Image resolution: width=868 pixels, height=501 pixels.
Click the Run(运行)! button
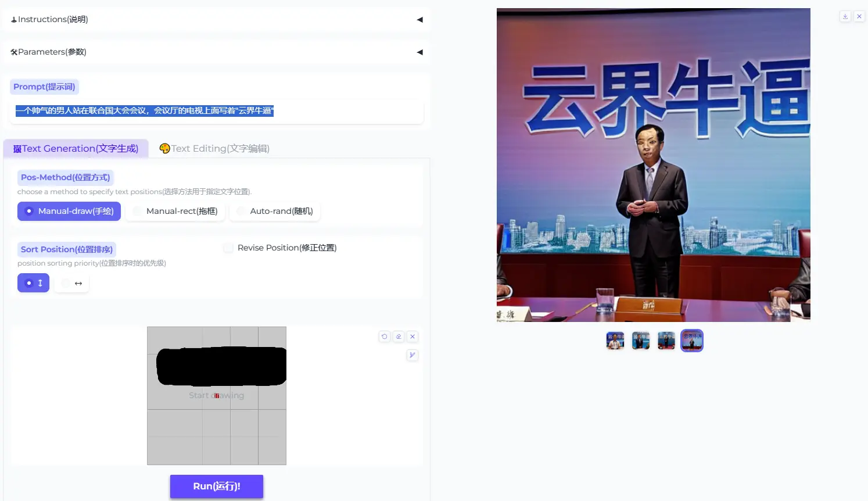[217, 486]
